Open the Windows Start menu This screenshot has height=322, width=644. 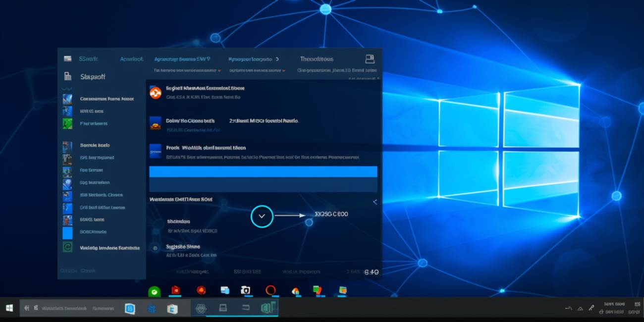(x=9, y=308)
